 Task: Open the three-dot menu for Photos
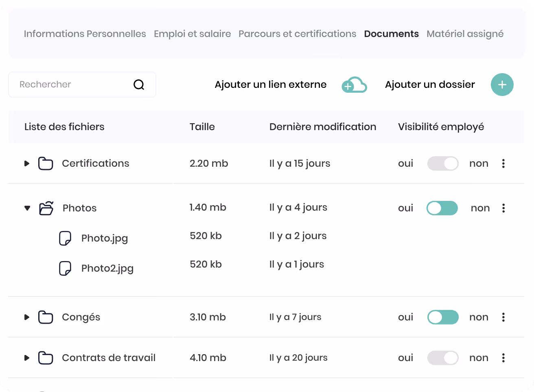point(503,208)
